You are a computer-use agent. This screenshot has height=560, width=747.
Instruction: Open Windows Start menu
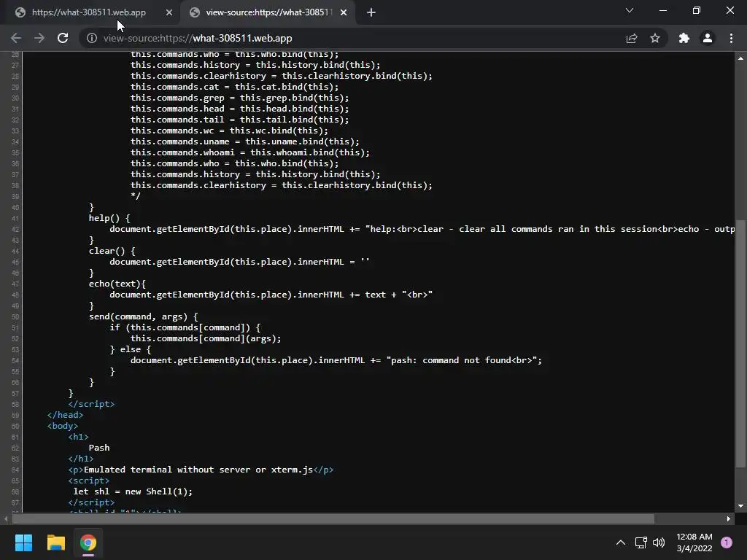(23, 542)
